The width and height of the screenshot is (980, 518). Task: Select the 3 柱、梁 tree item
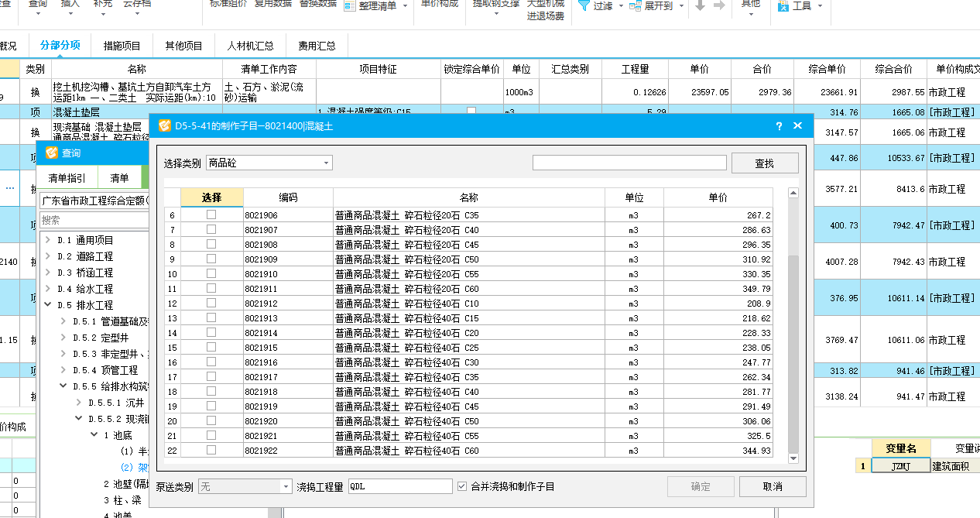click(x=124, y=499)
